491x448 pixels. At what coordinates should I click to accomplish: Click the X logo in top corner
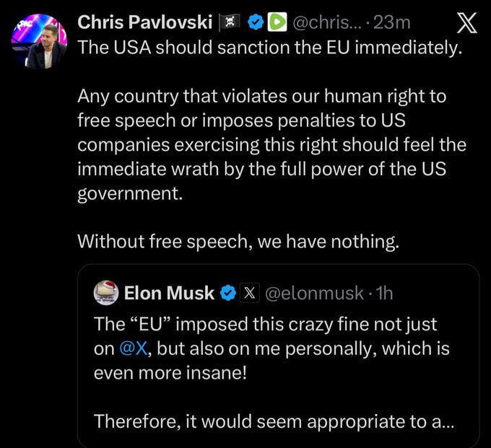[467, 24]
